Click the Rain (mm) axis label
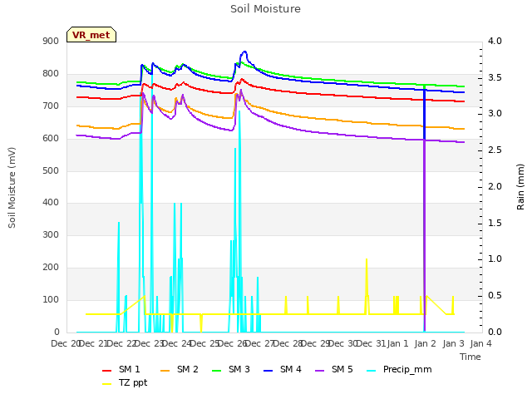532x399 pixels. pyautogui.click(x=520, y=187)
